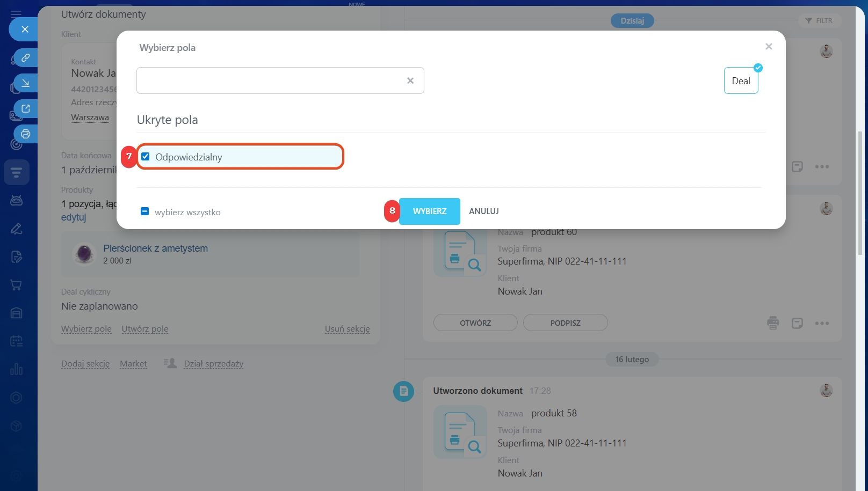Click the printer icon on document produkt 60
Image resolution: width=868 pixels, height=491 pixels.
(773, 323)
